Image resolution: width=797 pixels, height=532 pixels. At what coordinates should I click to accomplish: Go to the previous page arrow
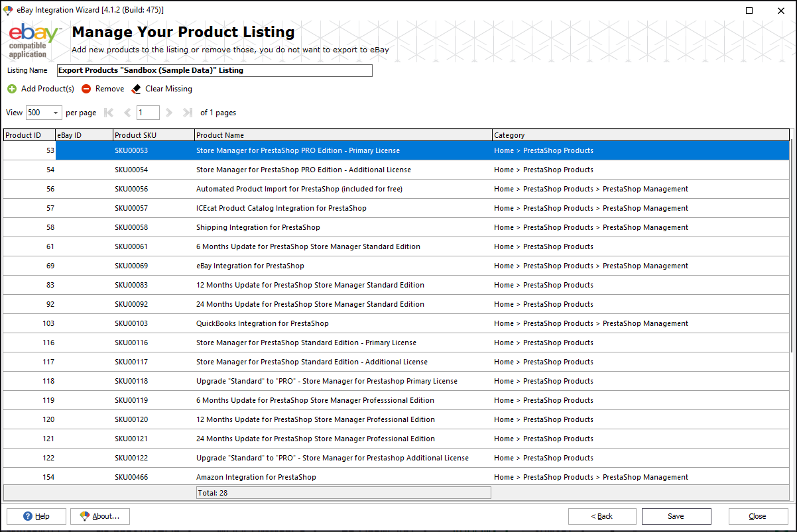(x=127, y=113)
